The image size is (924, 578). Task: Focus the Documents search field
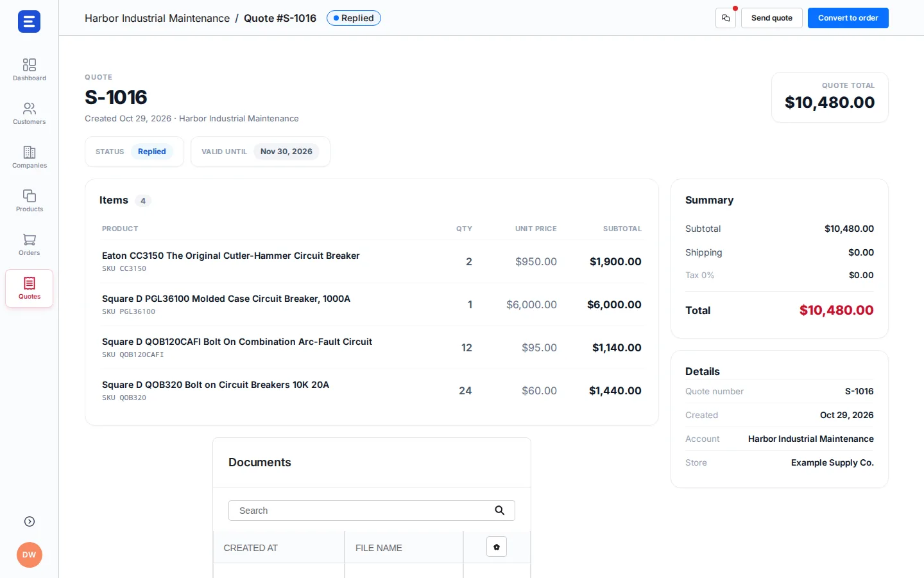tap(372, 511)
